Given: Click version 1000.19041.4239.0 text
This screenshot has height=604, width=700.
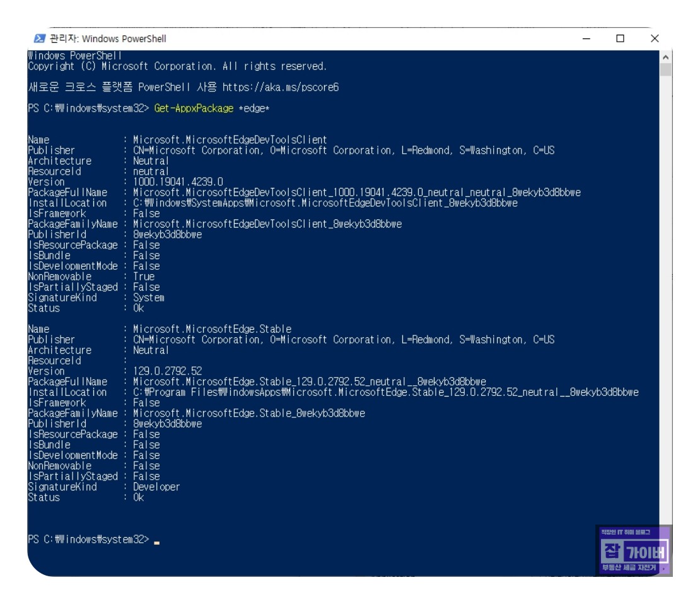Looking at the screenshot, I should coord(178,182).
